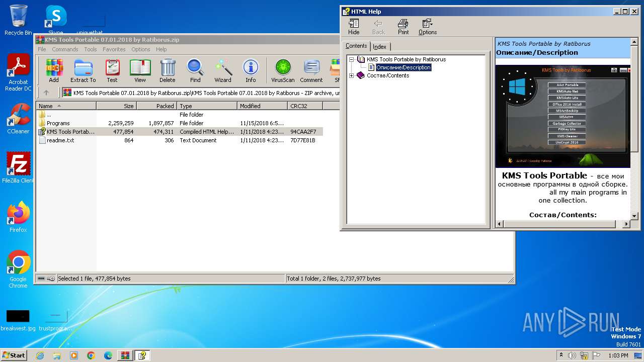644x362 pixels.
Task: Open Google Chrome desktop shortcut
Action: pyautogui.click(x=18, y=269)
